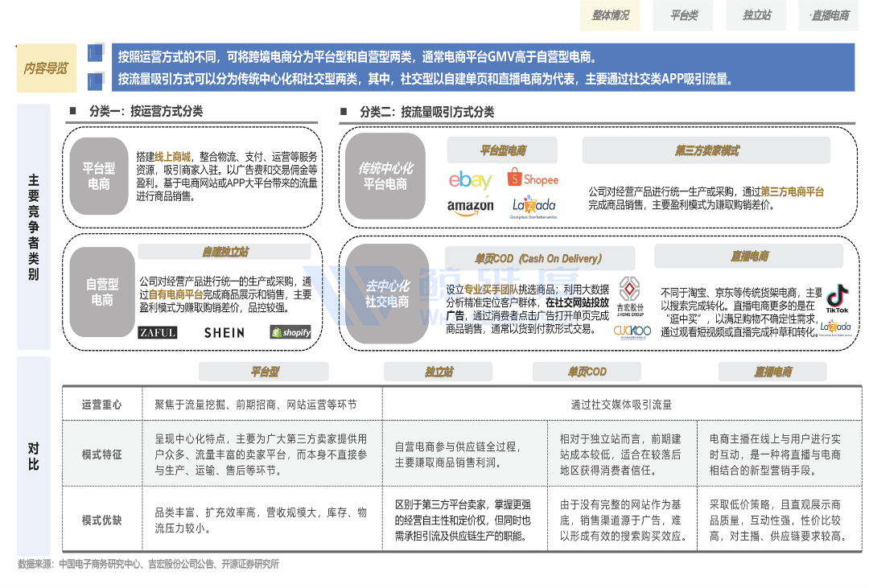Click the 模式优缺 row label
The image size is (869, 588).
click(102, 520)
